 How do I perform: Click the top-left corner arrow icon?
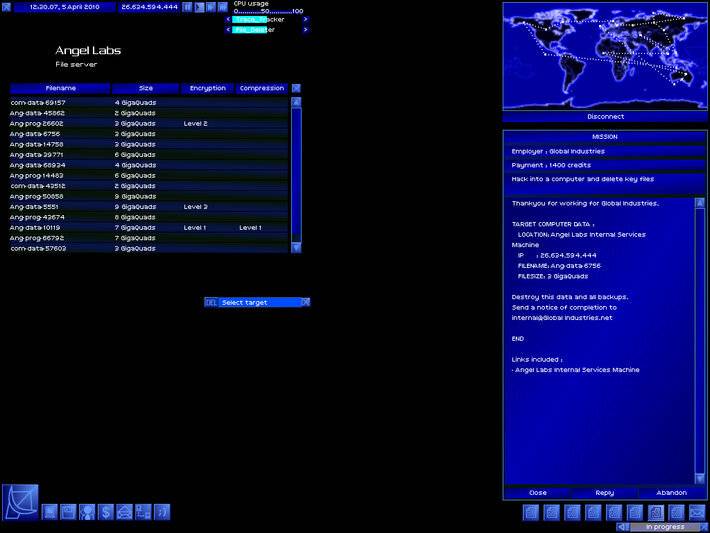(x=5, y=6)
